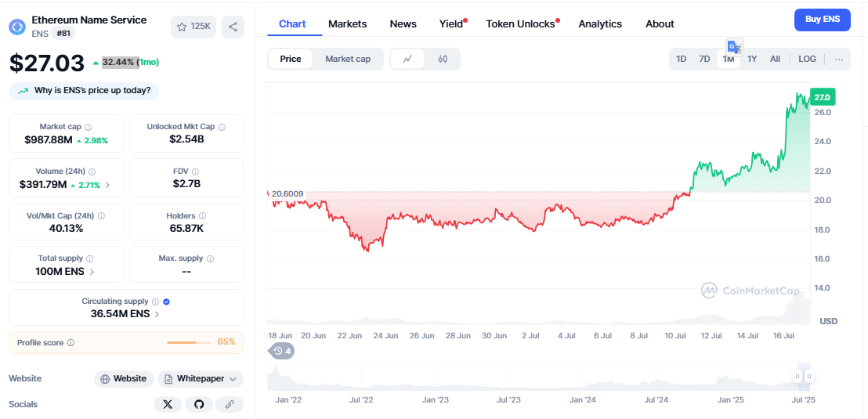Screen dimensions: 868x419
Task: Toggle LOG scale on the chart
Action: point(807,60)
